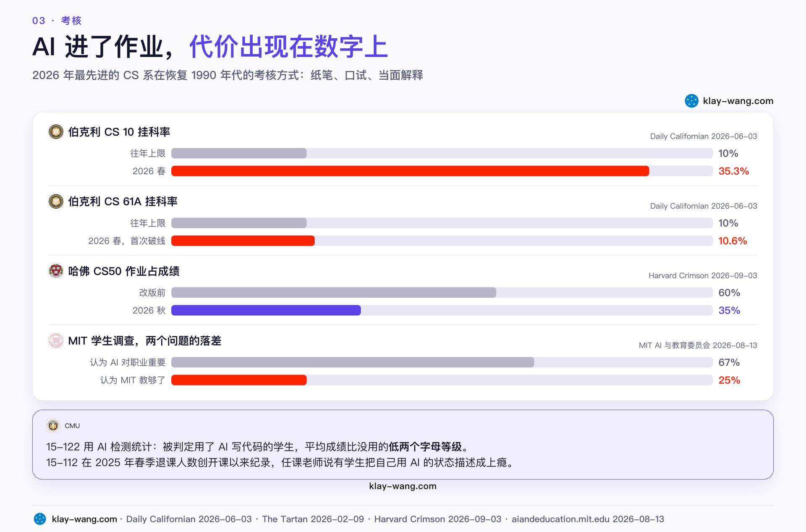Viewport: 806px width, 532px height.
Task: Click the MIT AI 与教育委员会 2026-08-13 source
Action: coord(698,345)
